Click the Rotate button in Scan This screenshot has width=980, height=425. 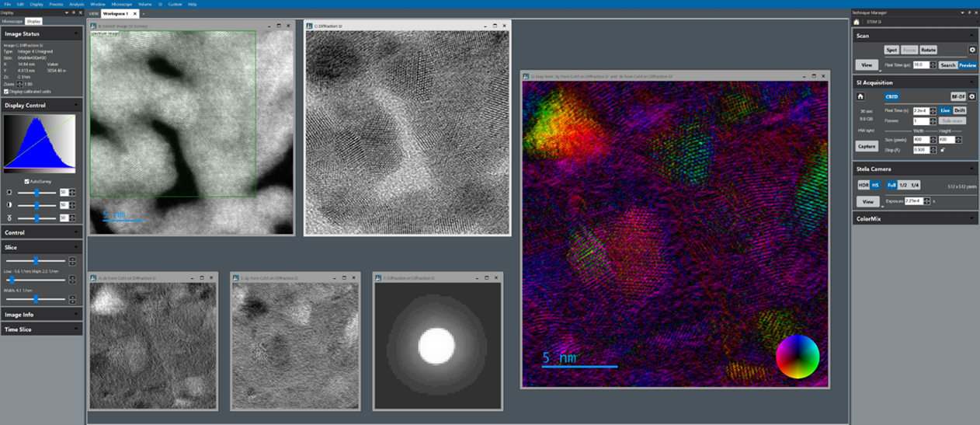(928, 50)
